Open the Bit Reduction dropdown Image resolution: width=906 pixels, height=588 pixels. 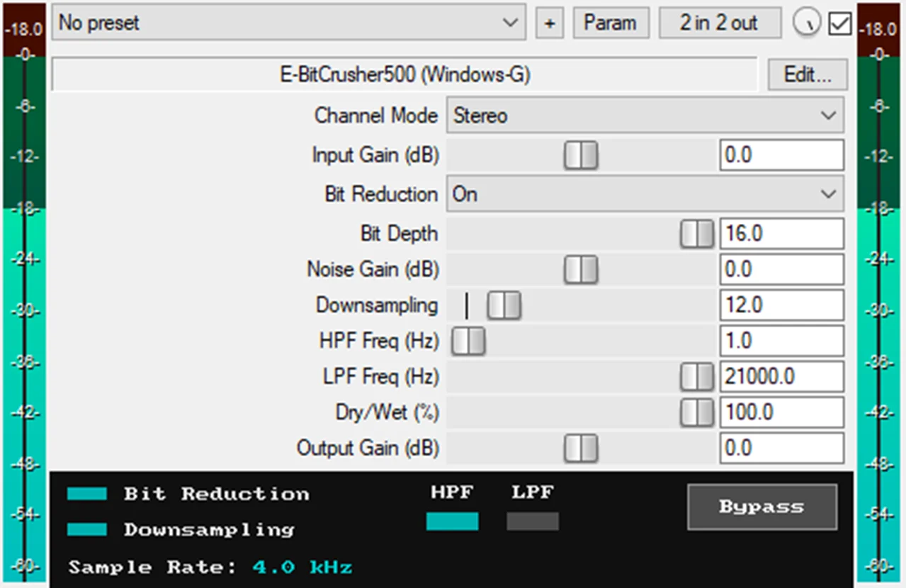[x=645, y=194]
